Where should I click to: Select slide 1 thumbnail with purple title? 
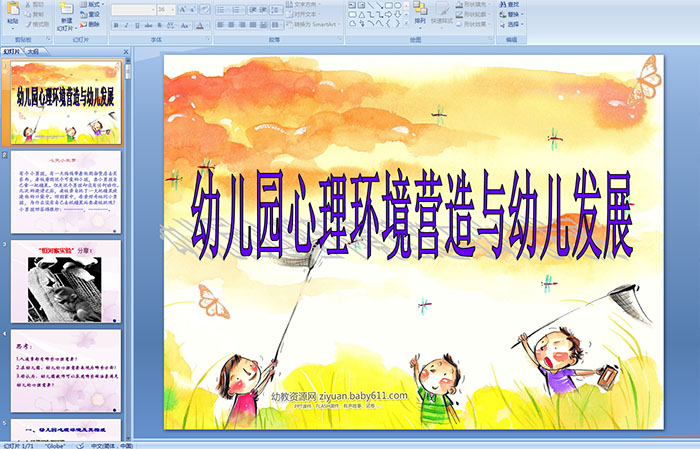click(66, 103)
